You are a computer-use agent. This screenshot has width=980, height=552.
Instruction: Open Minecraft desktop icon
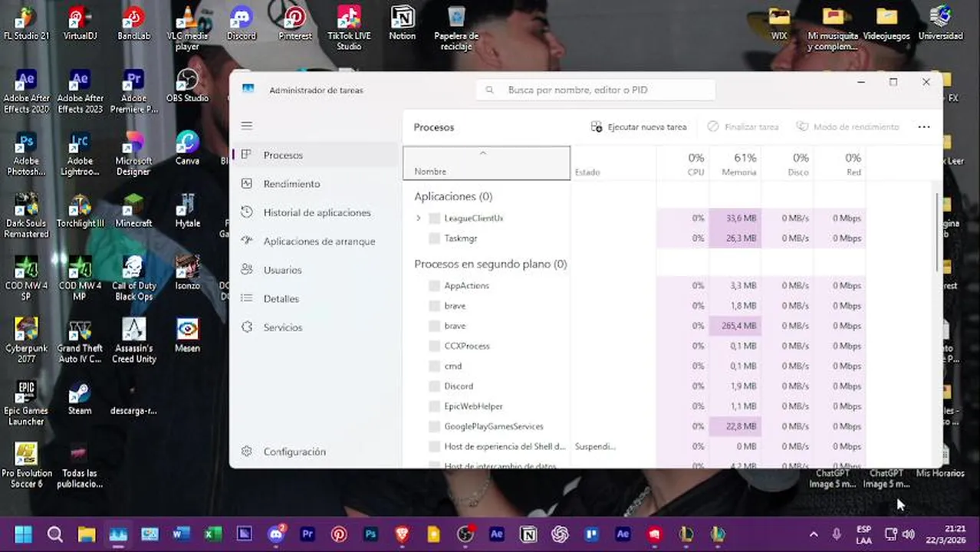(x=133, y=212)
